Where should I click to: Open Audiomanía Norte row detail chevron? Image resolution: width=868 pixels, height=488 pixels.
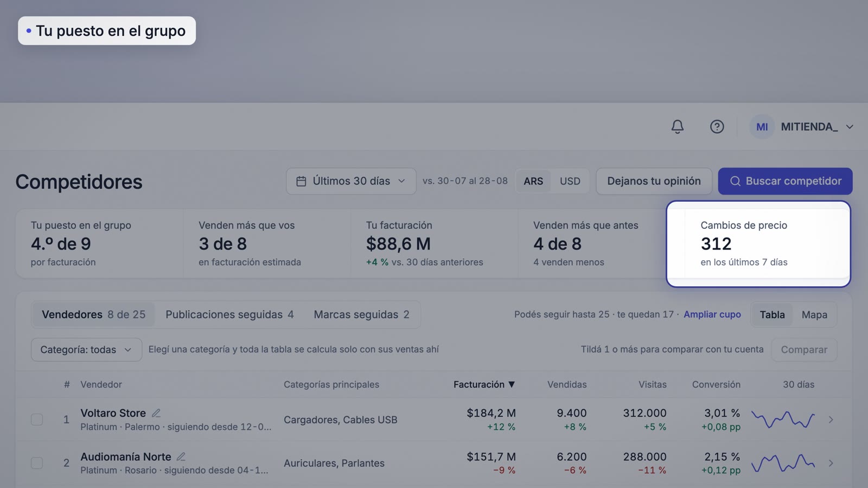point(831,463)
